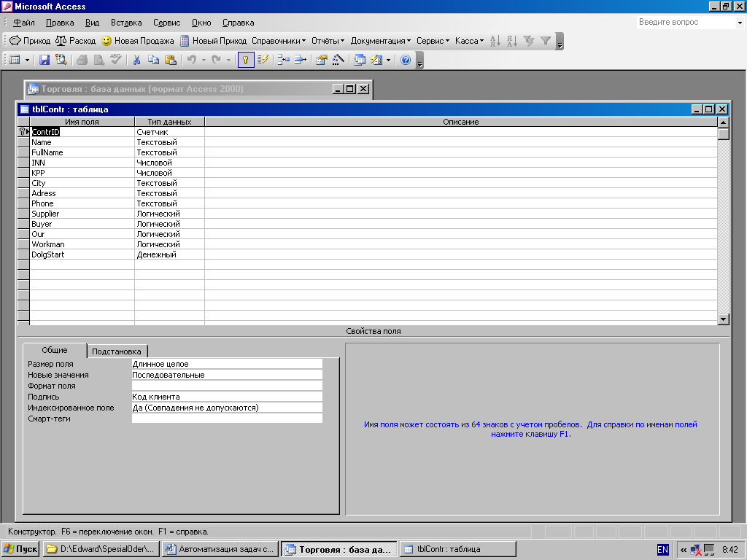
Task: Open the Справка menu
Action: pos(239,23)
